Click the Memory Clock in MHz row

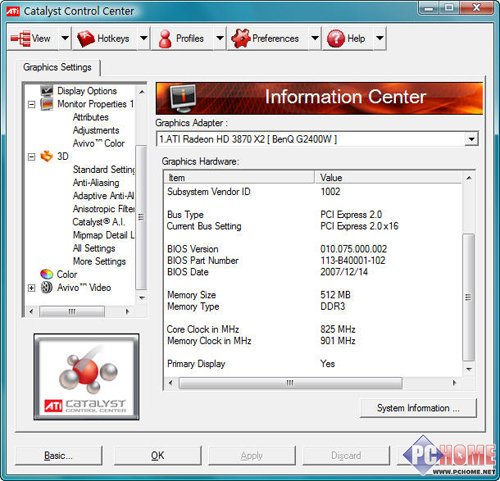313,341
